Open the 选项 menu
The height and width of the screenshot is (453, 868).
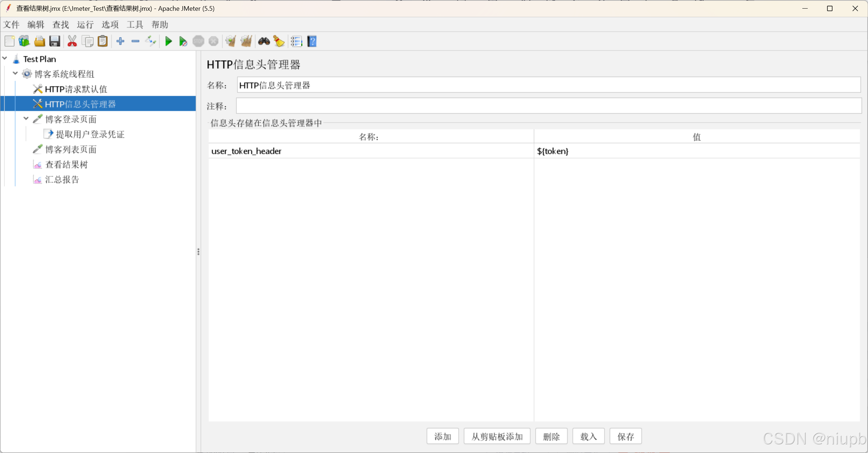tap(110, 24)
